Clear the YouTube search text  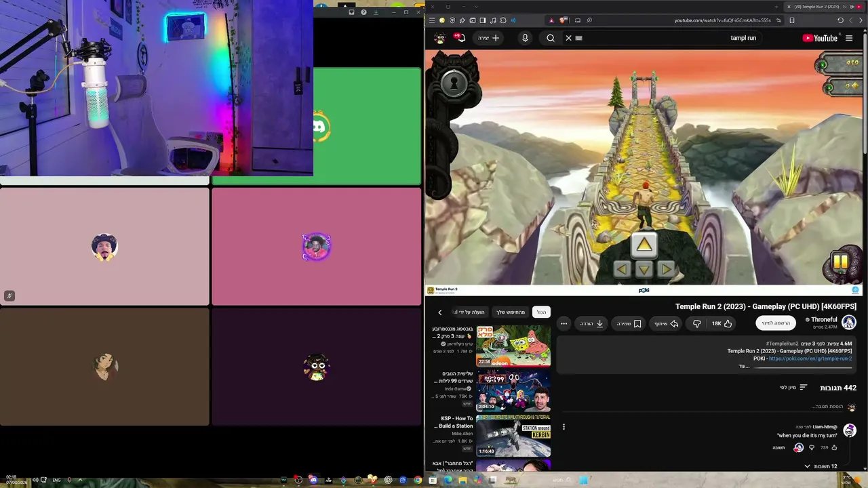(x=568, y=38)
